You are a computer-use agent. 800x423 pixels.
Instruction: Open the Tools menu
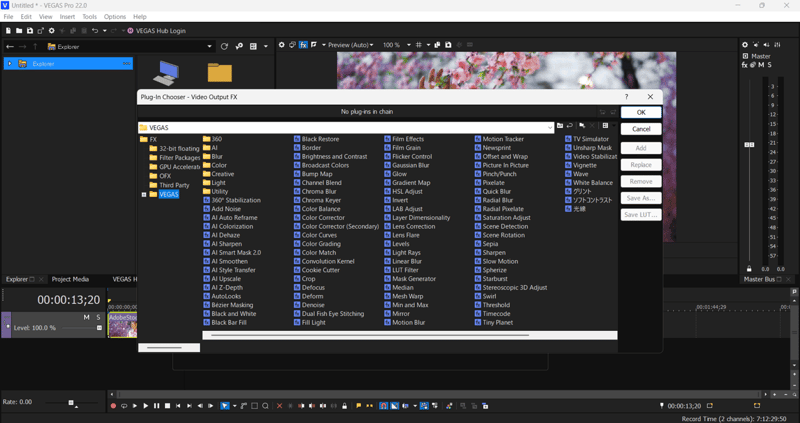pos(90,17)
